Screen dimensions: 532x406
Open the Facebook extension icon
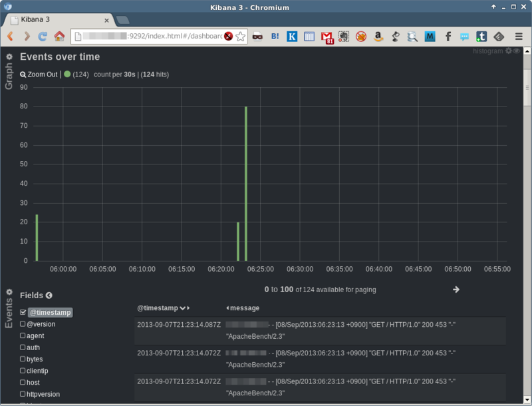[x=448, y=37]
